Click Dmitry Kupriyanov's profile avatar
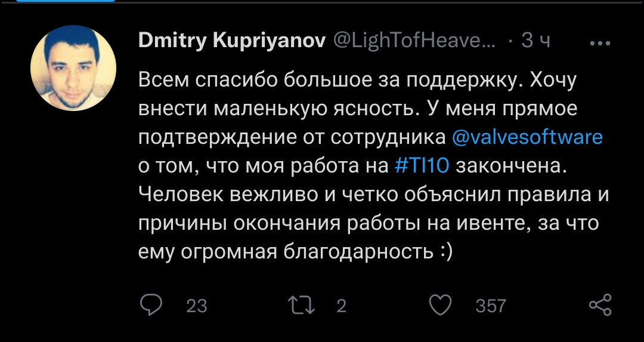 (x=73, y=67)
